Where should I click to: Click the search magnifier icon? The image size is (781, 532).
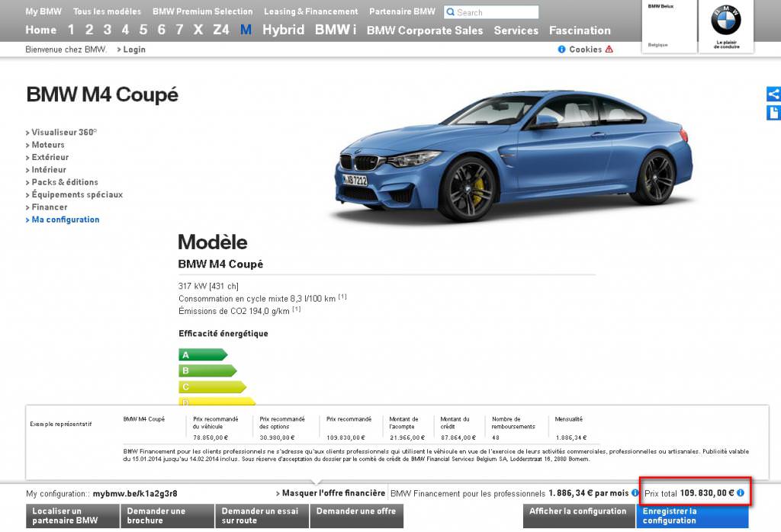(450, 12)
